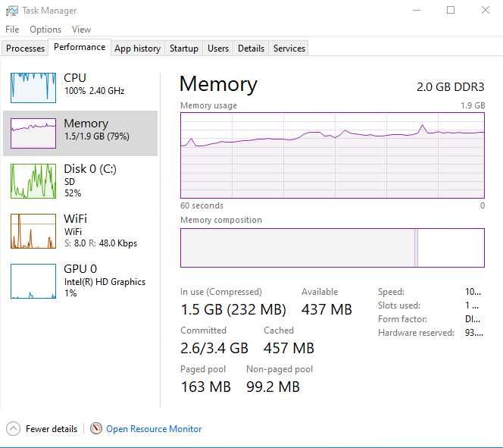The height and width of the screenshot is (448, 503).
Task: Switch to the Services tab
Action: point(289,49)
